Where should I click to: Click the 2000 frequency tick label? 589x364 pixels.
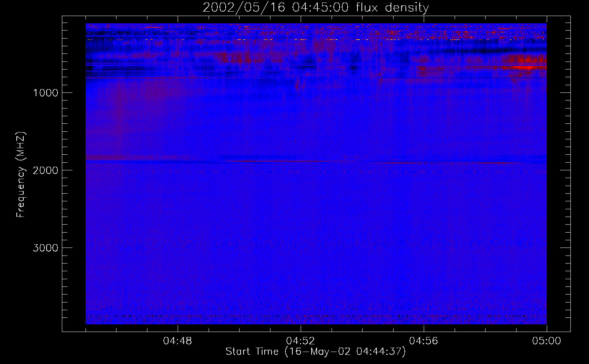pos(46,170)
